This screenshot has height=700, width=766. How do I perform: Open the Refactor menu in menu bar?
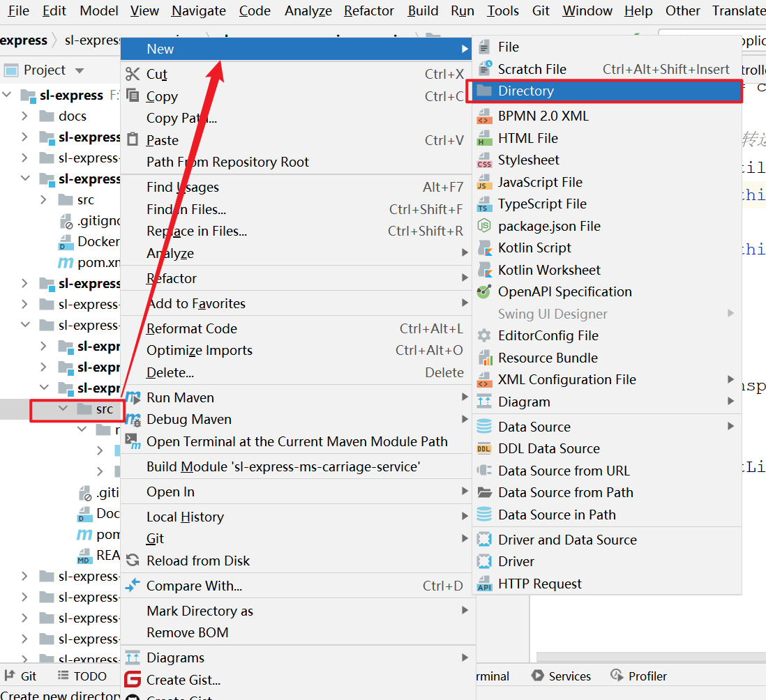[369, 10]
